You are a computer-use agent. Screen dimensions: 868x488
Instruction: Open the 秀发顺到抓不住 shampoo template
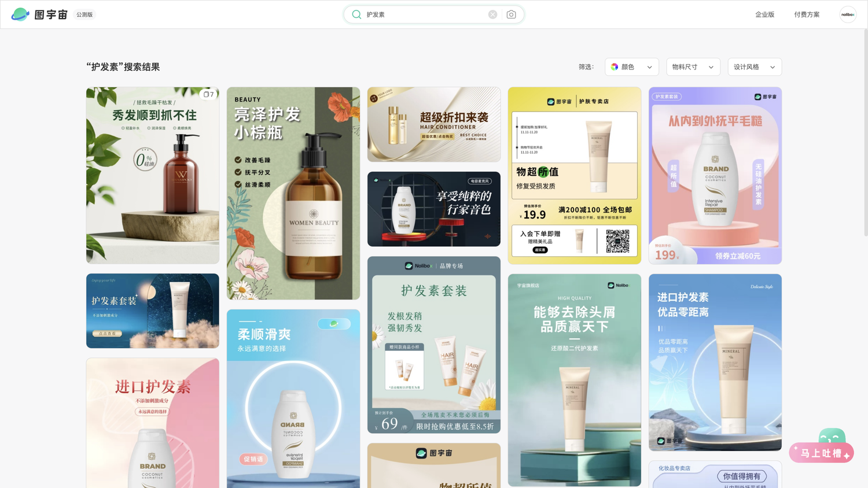[153, 176]
